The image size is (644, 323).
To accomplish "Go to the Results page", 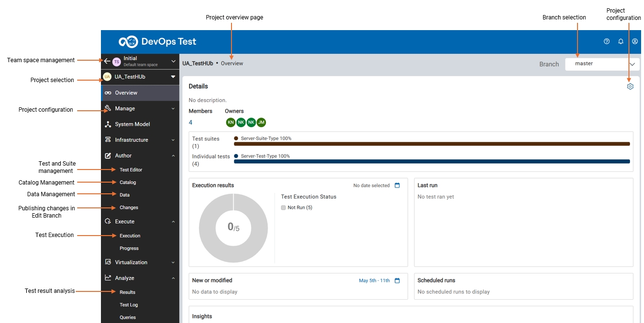I will pyautogui.click(x=127, y=292).
